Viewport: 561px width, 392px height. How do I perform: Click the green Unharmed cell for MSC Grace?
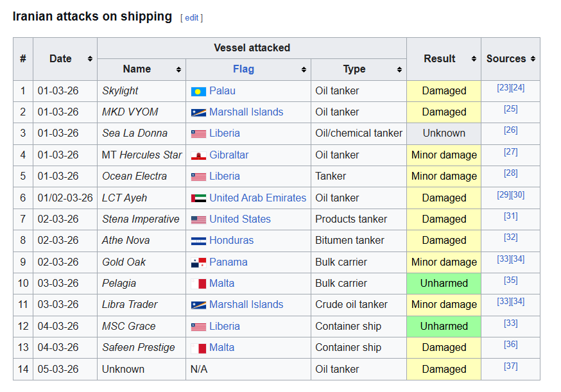(x=444, y=326)
